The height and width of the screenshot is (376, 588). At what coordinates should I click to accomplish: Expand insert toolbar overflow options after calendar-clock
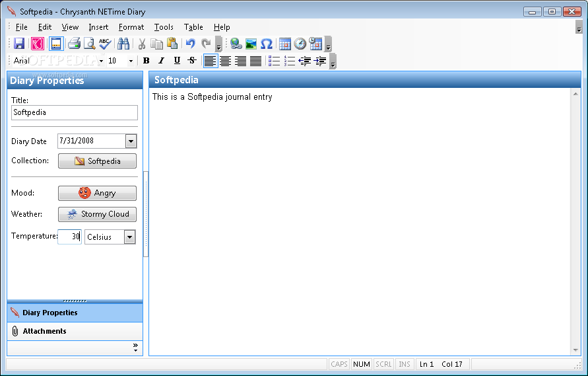[x=328, y=44]
